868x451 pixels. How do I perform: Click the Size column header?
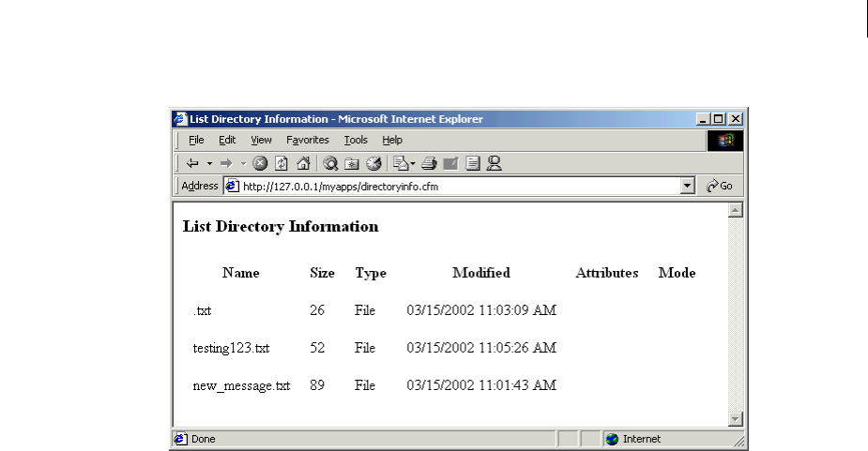322,273
